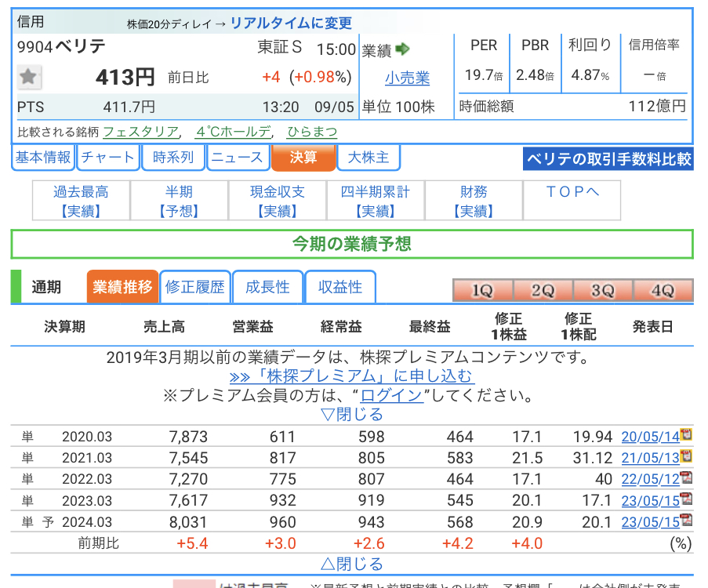Click the 2Q quarter button
This screenshot has width=708, height=588.
[x=543, y=290]
